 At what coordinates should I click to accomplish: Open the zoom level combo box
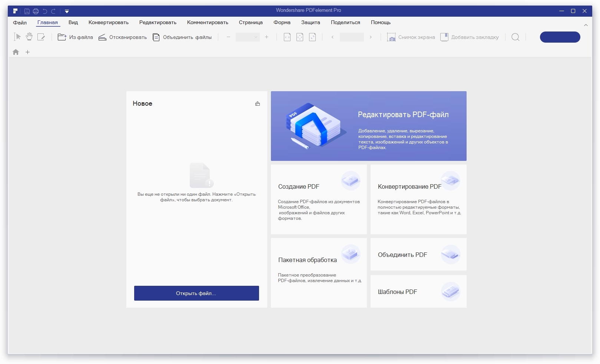point(248,37)
